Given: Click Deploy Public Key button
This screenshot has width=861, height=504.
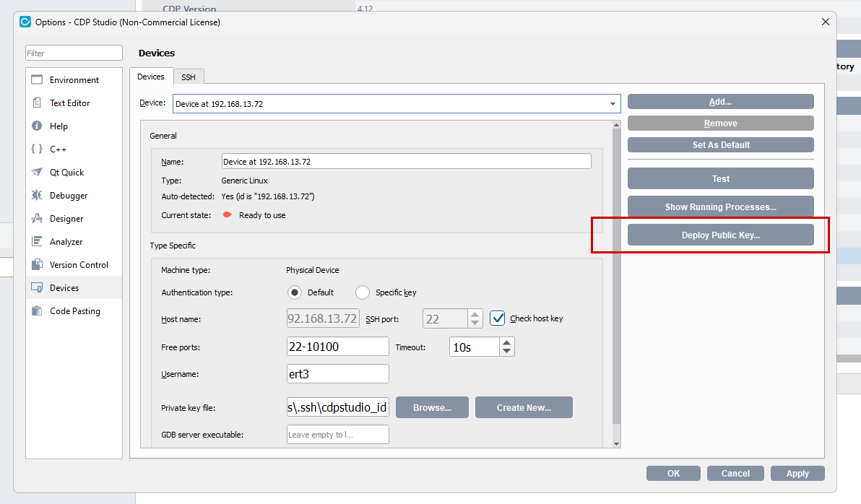Looking at the screenshot, I should pyautogui.click(x=720, y=235).
